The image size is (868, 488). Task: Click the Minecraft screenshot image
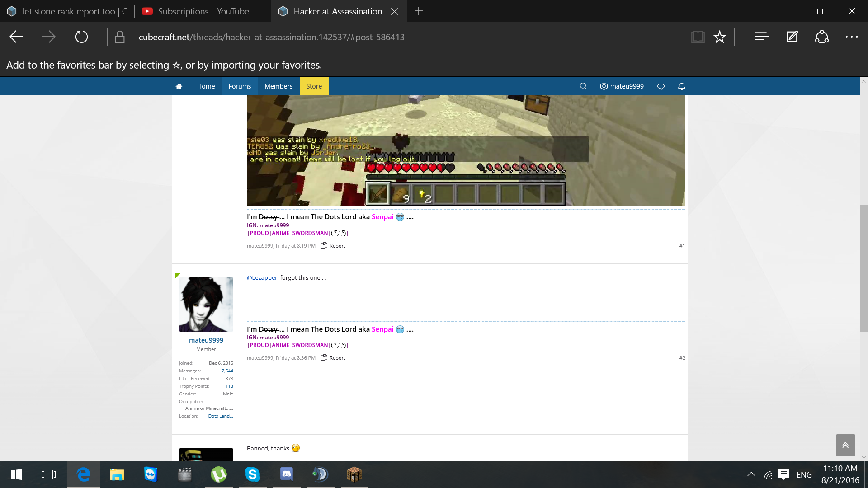[x=466, y=150]
